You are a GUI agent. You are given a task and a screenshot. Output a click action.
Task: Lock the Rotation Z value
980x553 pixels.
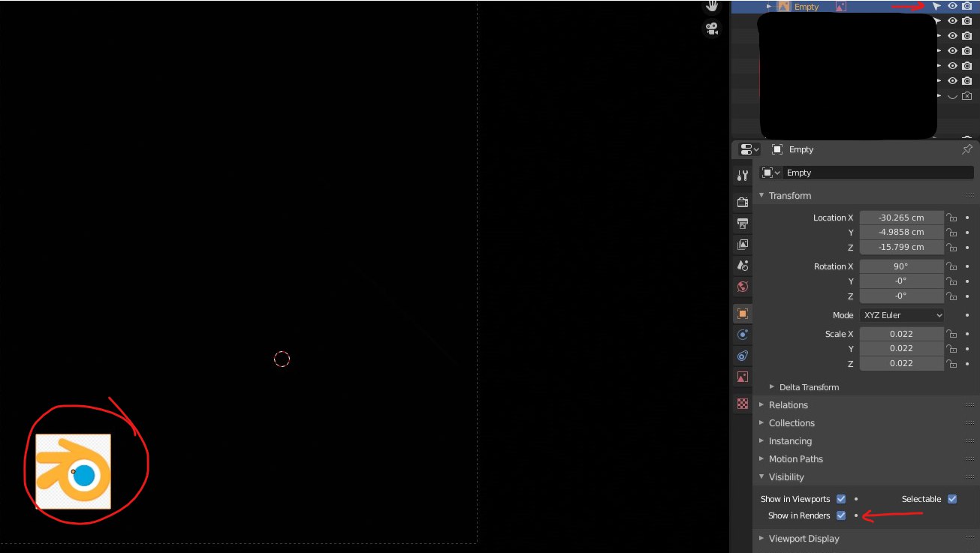951,296
